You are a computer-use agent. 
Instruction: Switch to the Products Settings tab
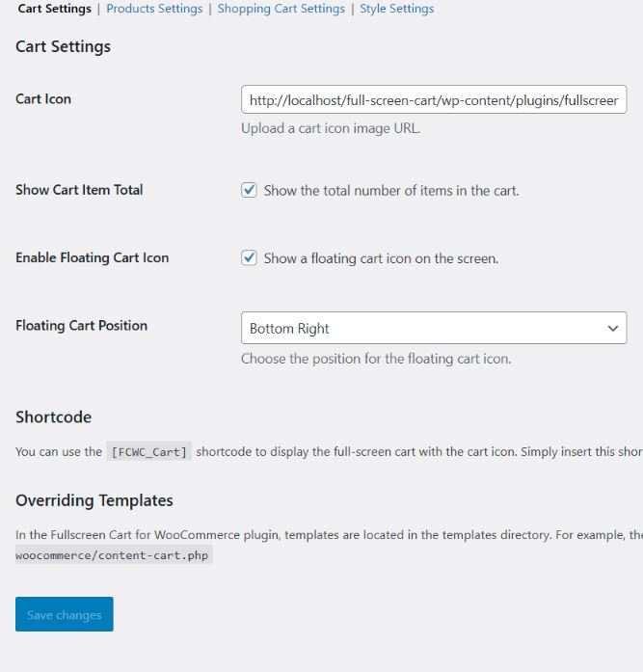[154, 9]
